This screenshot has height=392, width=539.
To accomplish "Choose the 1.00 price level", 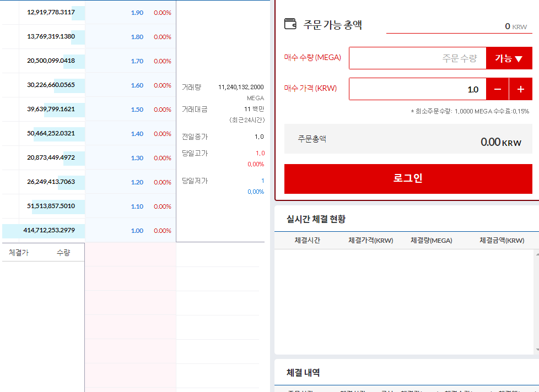I will click(x=137, y=231).
